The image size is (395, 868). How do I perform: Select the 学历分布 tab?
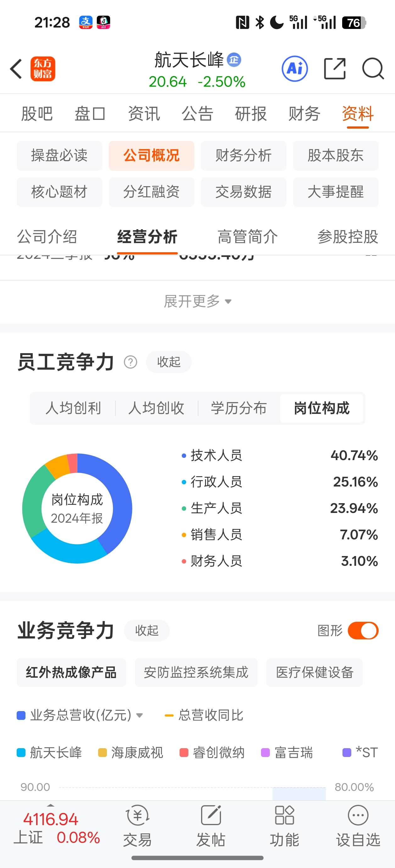click(239, 408)
